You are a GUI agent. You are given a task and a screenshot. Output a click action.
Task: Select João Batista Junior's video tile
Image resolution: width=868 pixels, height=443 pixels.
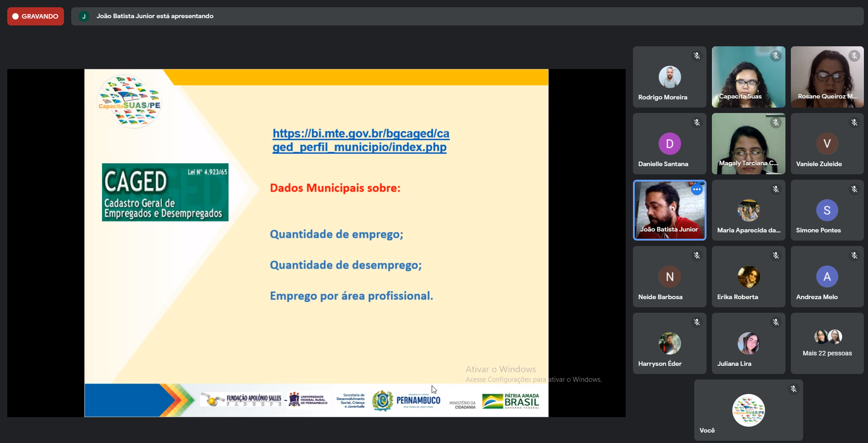[669, 210]
